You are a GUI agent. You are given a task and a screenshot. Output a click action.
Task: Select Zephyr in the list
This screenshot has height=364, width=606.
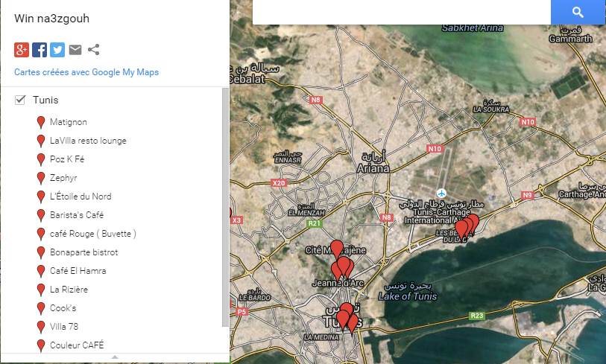[x=63, y=178]
